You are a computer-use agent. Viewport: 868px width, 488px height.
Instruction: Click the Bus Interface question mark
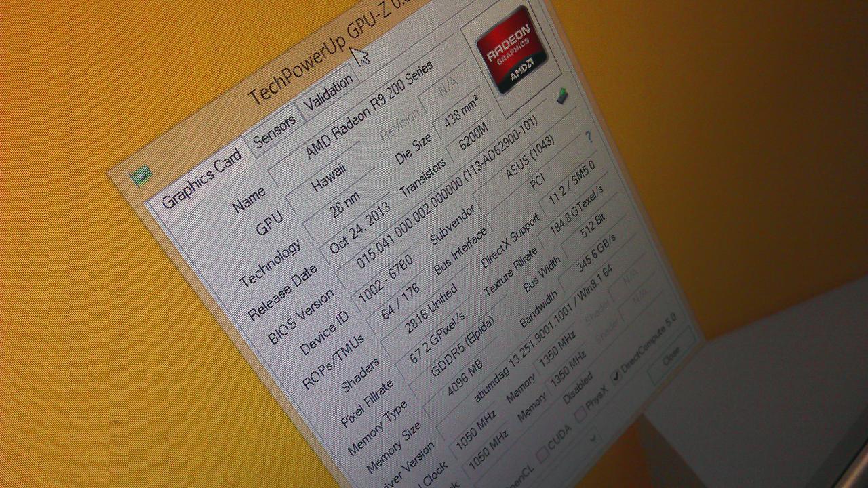coord(588,138)
